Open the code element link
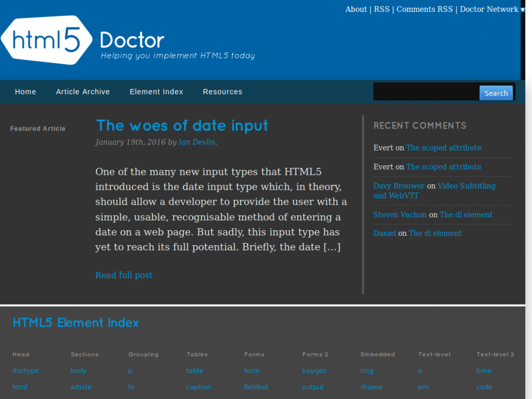 point(484,387)
